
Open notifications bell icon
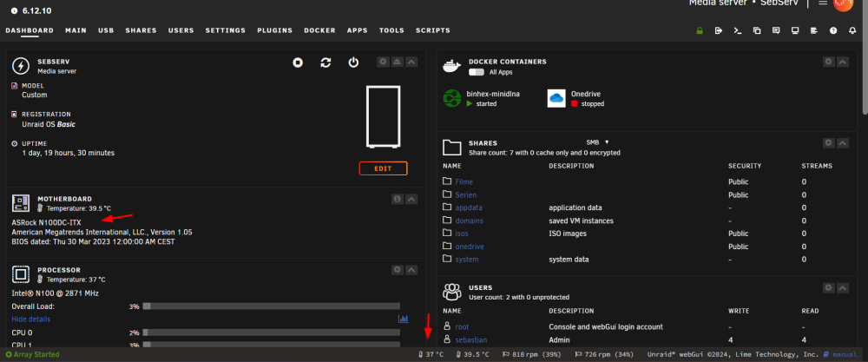tap(852, 30)
